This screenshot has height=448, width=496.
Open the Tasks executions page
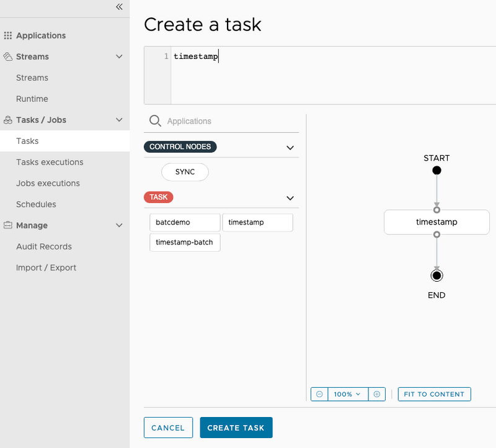(x=49, y=162)
